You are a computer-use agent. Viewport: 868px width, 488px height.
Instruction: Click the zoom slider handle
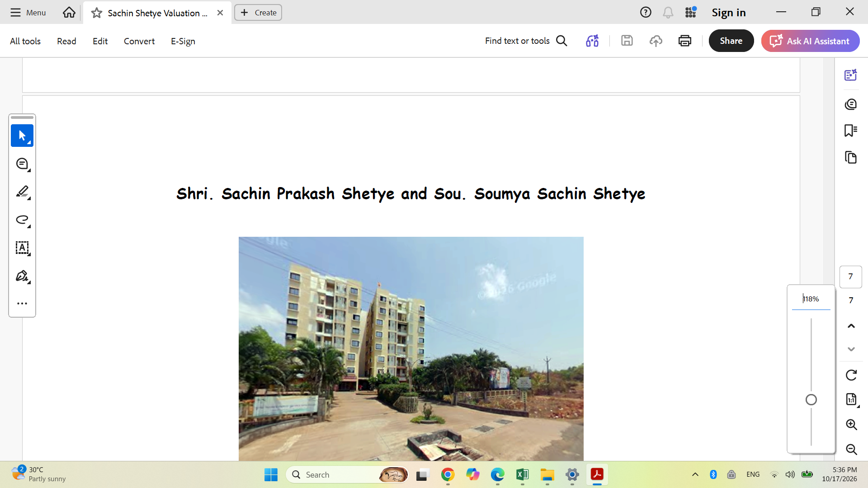coord(811,400)
